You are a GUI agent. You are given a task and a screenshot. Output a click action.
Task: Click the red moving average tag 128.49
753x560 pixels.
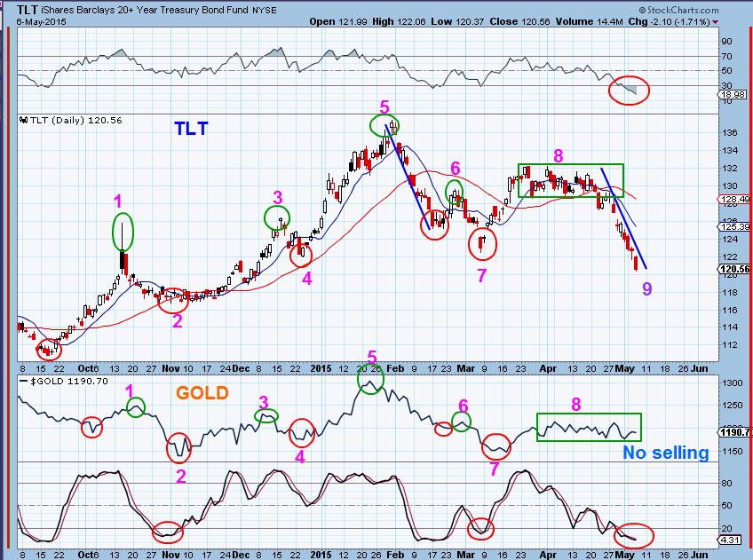point(734,199)
